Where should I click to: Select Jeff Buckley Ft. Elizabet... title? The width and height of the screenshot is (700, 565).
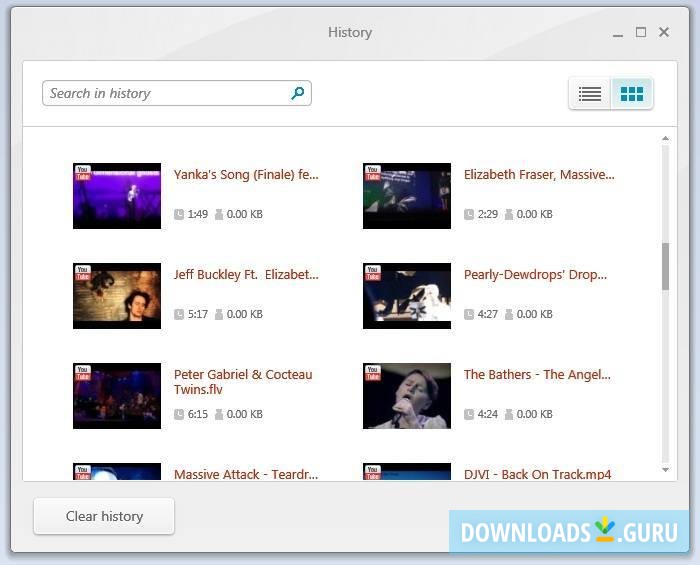(x=246, y=274)
